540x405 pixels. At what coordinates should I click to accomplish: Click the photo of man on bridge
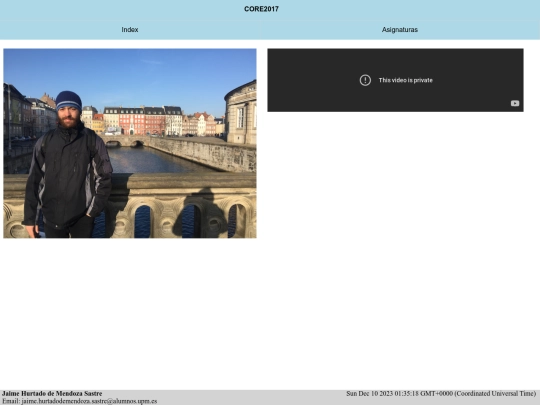[130, 143]
